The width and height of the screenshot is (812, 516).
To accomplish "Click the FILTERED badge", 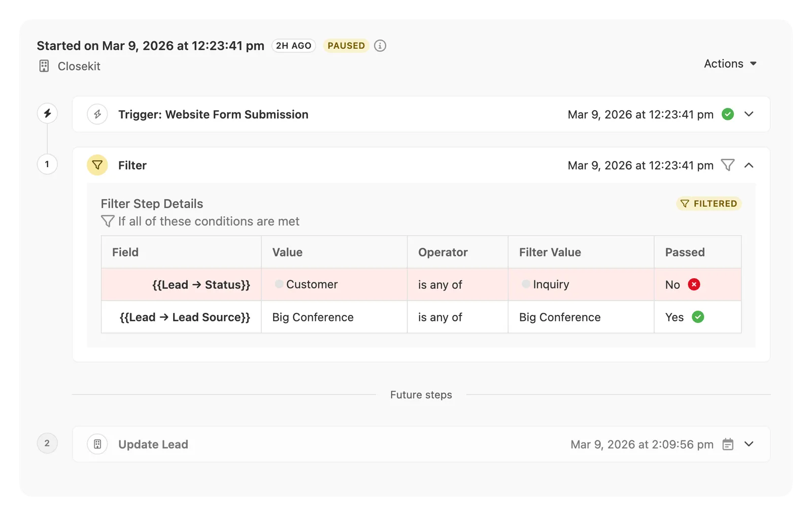I will coord(709,204).
